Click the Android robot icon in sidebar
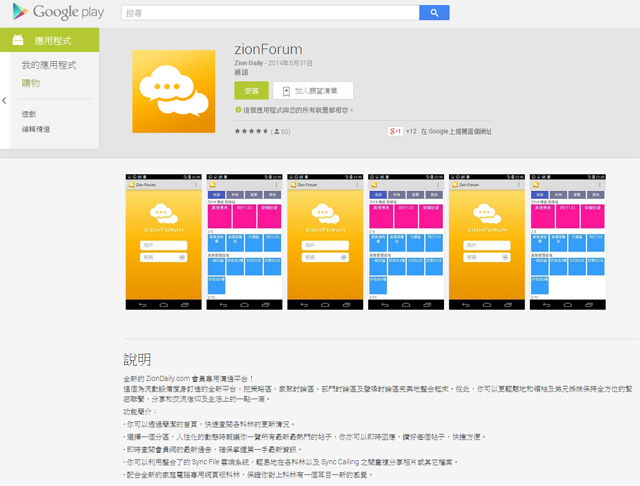This screenshot has height=486, width=640. click(x=18, y=40)
